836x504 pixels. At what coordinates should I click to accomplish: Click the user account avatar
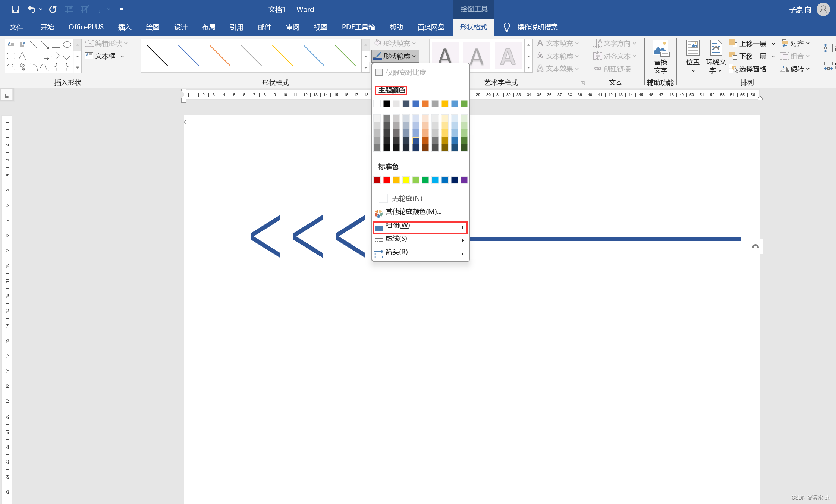coord(823,9)
